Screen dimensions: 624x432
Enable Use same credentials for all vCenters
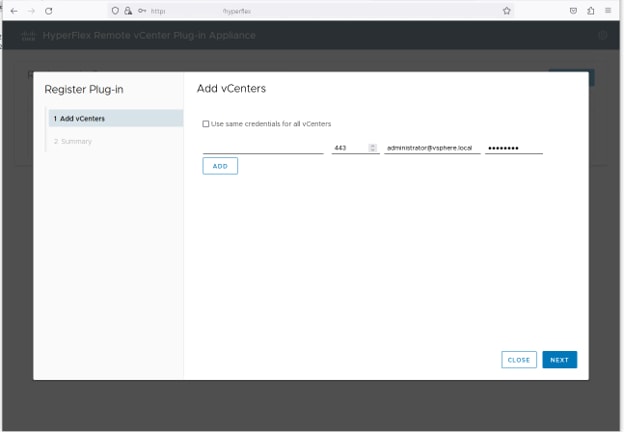click(x=206, y=124)
